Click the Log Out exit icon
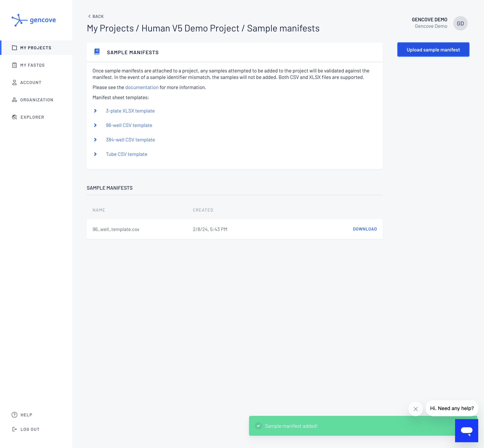 (15, 429)
